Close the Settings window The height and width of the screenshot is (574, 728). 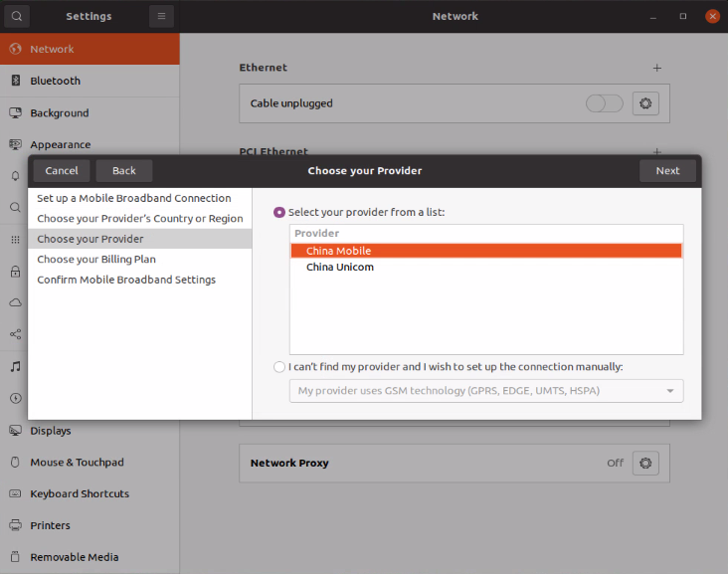tap(712, 16)
